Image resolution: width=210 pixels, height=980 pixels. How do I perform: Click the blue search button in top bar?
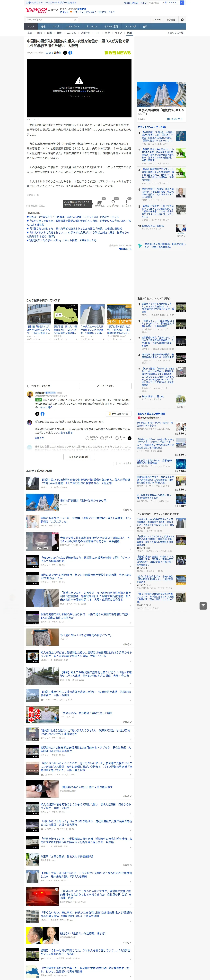[x=182, y=3]
